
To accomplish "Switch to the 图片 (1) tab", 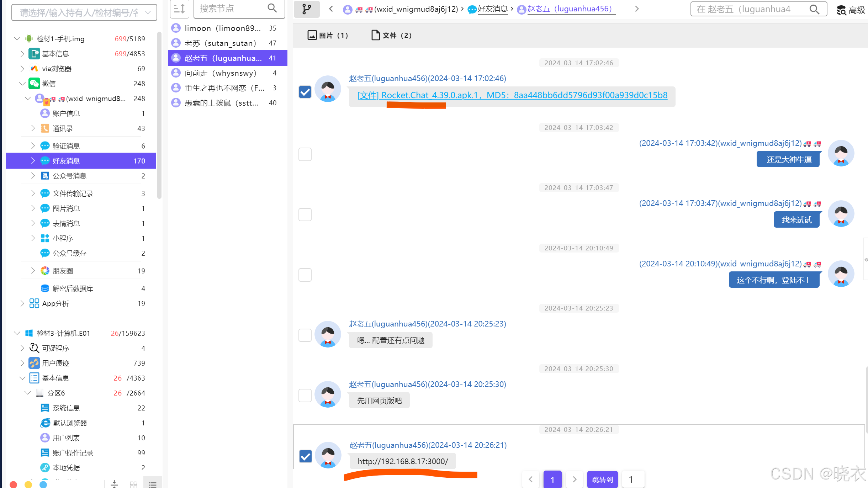I will (328, 35).
